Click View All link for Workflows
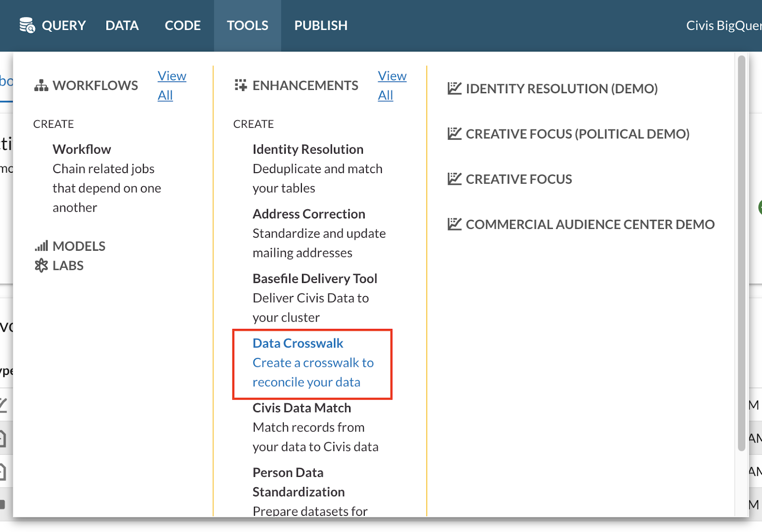 tap(172, 86)
